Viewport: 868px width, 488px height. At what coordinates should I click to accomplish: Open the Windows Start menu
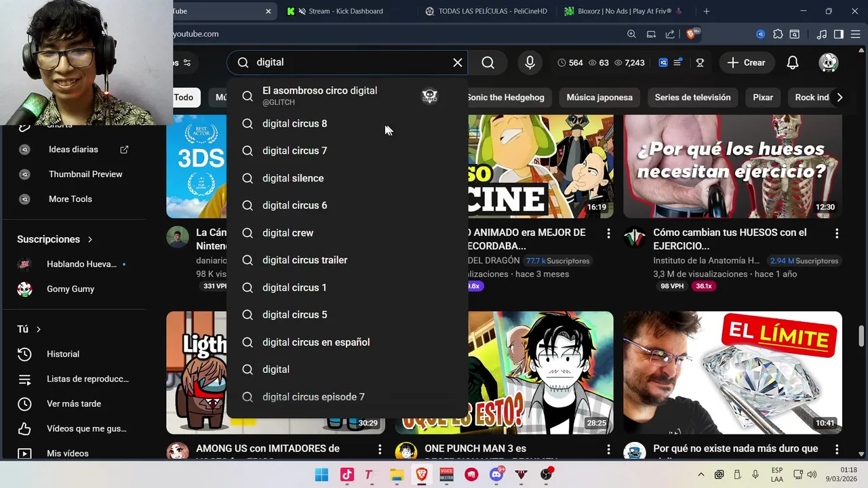[321, 474]
